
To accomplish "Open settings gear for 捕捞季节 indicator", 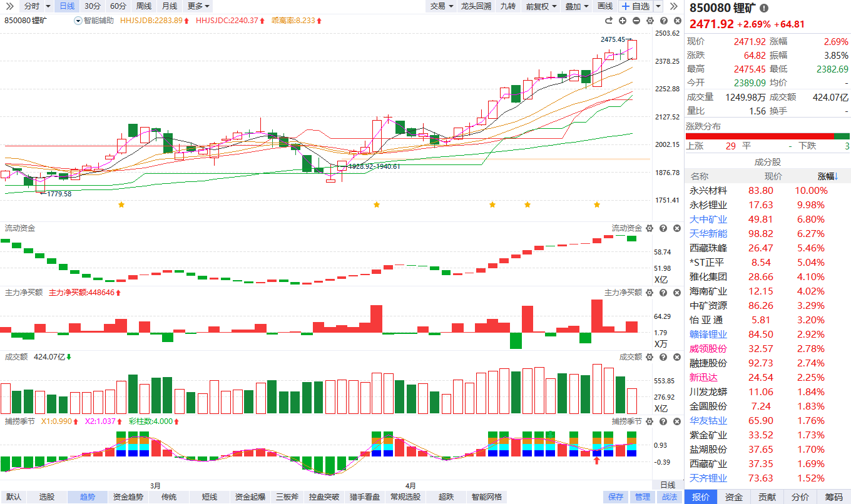I will click(x=650, y=421).
